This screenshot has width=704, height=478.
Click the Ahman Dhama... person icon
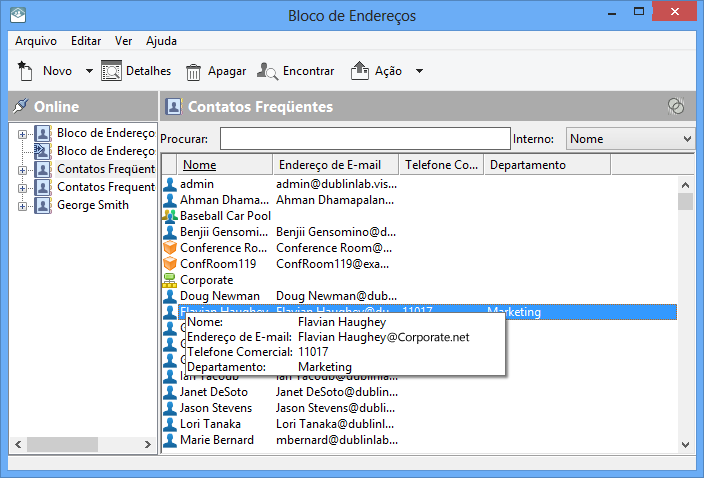[170, 200]
